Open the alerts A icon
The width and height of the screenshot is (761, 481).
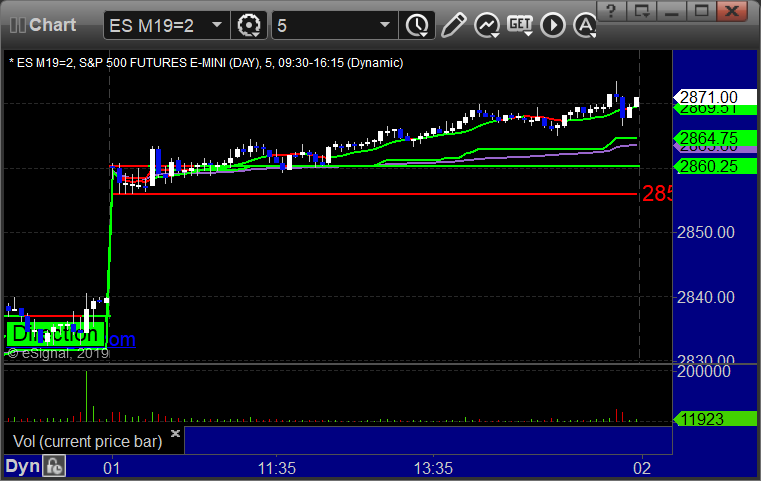click(x=584, y=25)
